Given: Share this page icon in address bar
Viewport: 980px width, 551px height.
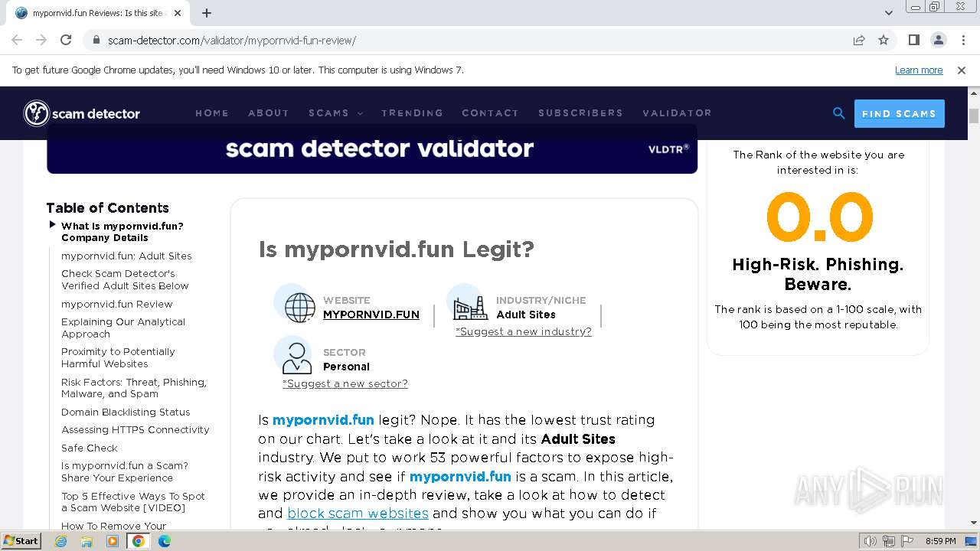Looking at the screenshot, I should click(859, 41).
